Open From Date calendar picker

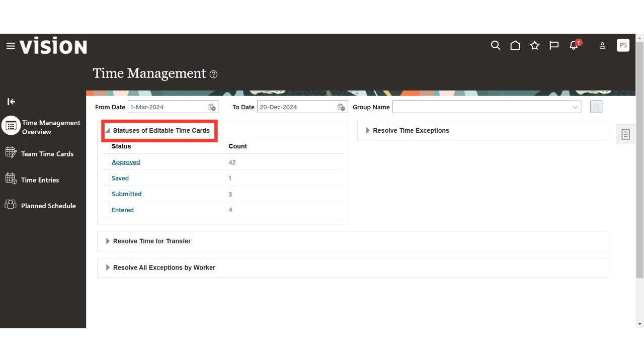point(212,107)
